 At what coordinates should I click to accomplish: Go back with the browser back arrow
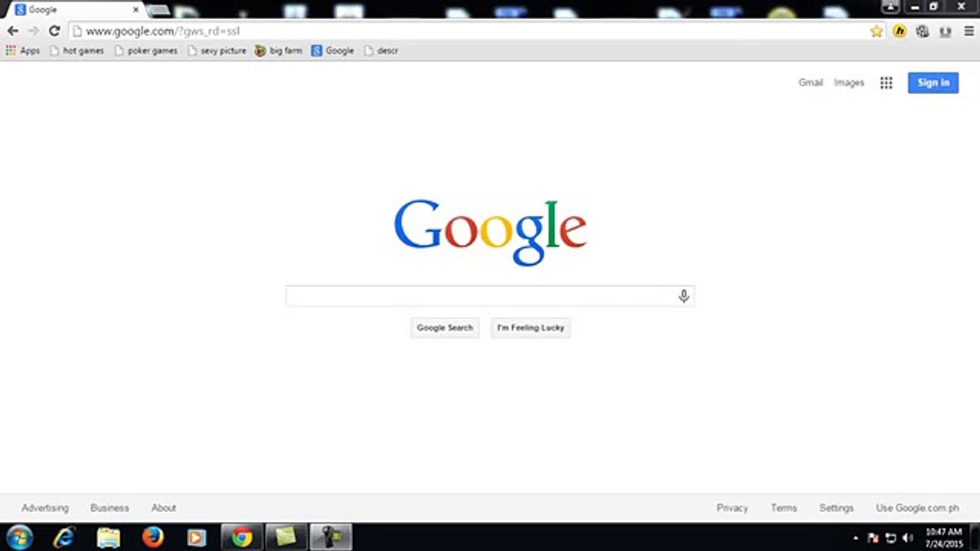click(12, 31)
